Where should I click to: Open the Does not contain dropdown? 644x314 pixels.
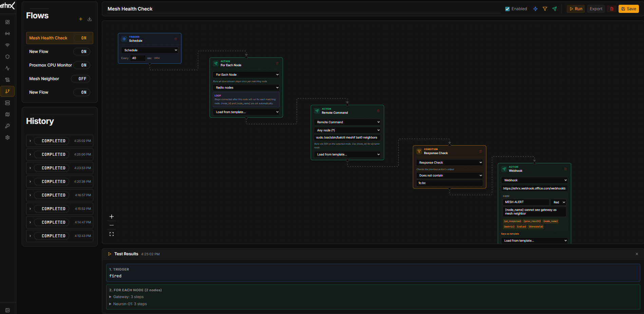click(450, 176)
